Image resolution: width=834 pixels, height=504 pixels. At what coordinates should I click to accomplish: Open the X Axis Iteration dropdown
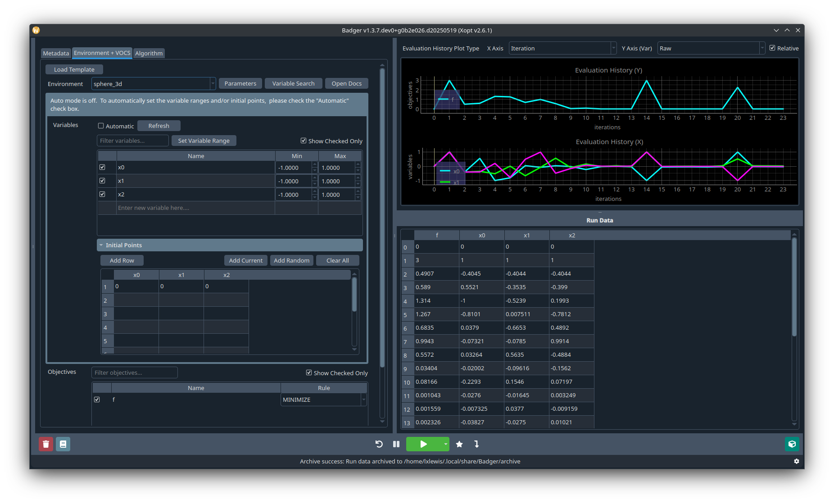(x=562, y=48)
